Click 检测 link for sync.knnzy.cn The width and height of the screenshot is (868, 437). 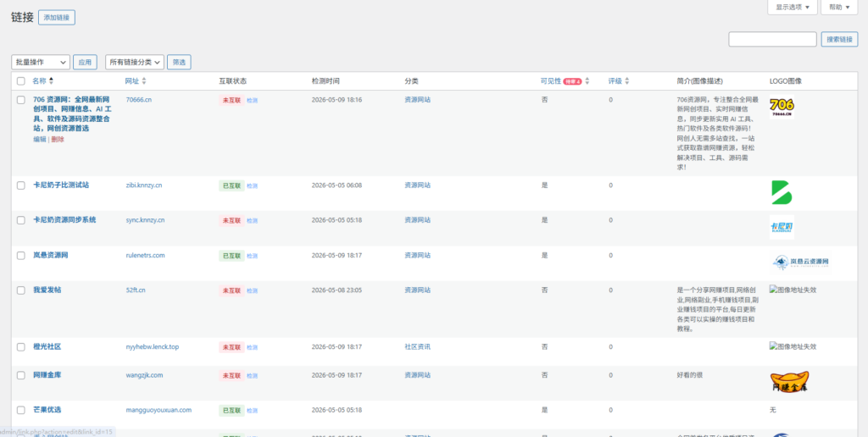(252, 221)
